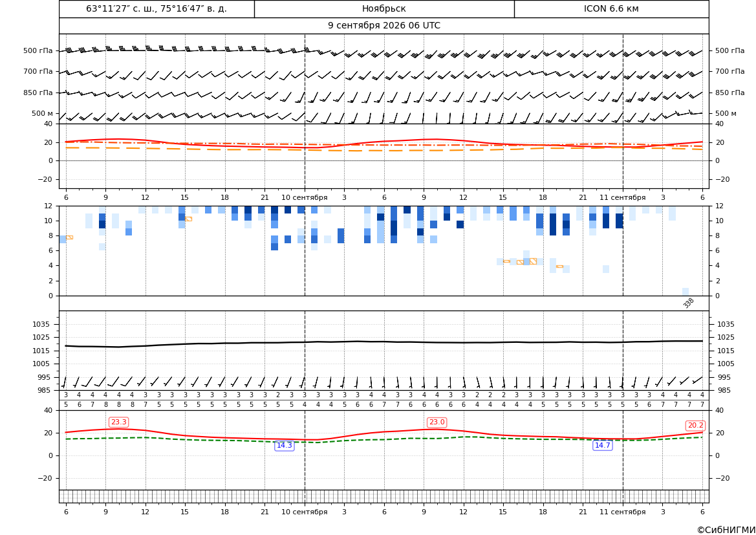Click the 338 precipitation label

[689, 303]
